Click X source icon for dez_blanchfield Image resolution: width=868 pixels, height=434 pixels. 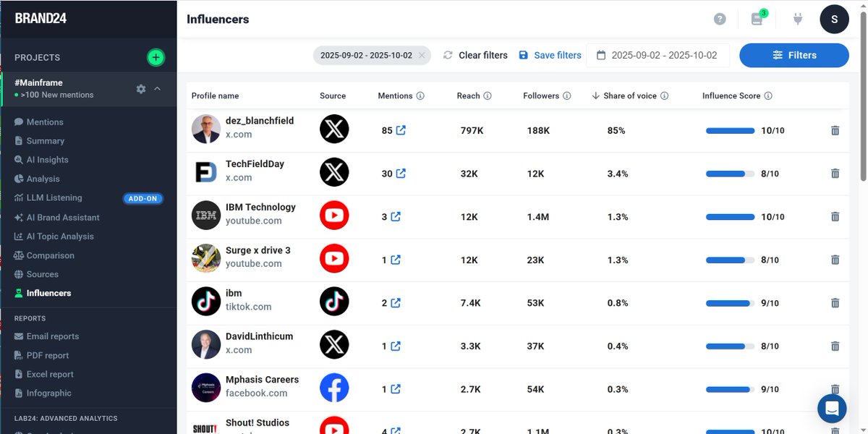334,129
